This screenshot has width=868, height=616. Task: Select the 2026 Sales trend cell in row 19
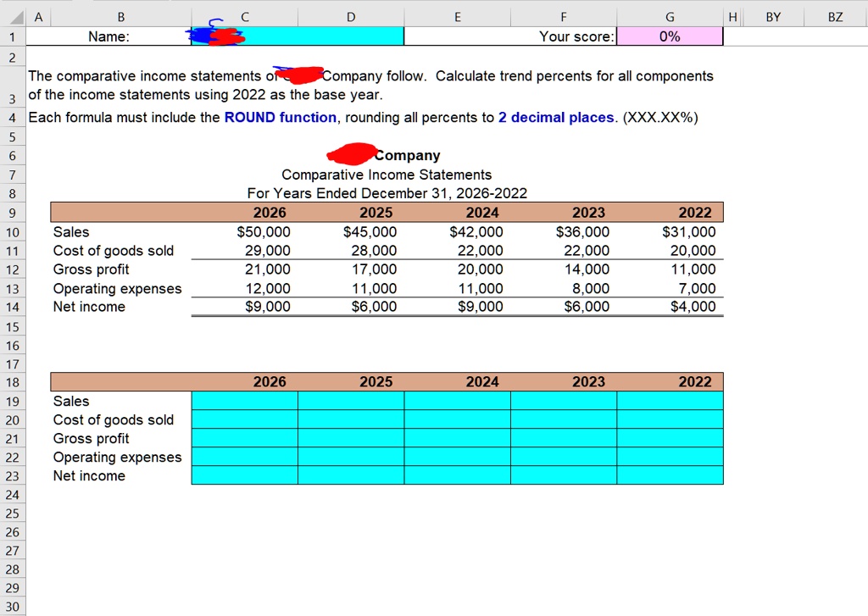coord(245,401)
